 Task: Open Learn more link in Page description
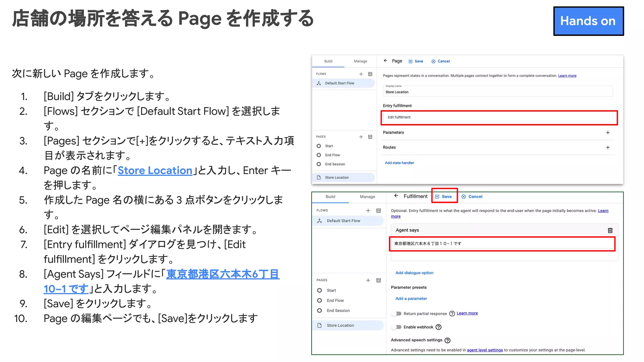click(x=567, y=76)
